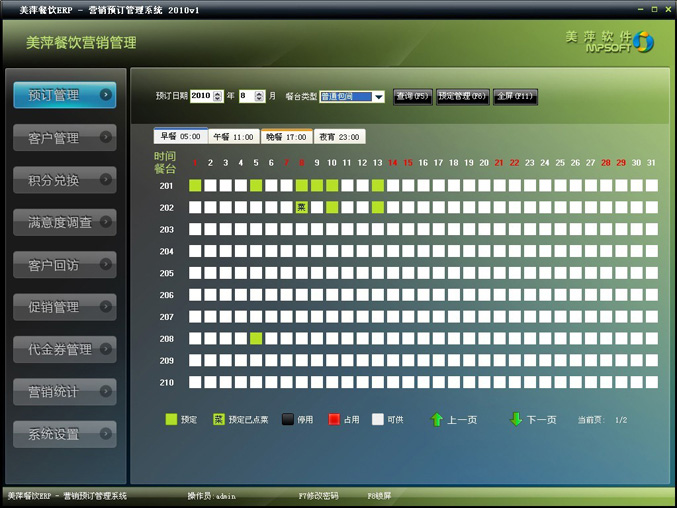
Task: Click the green up arrow for 上一页
Action: click(436, 420)
